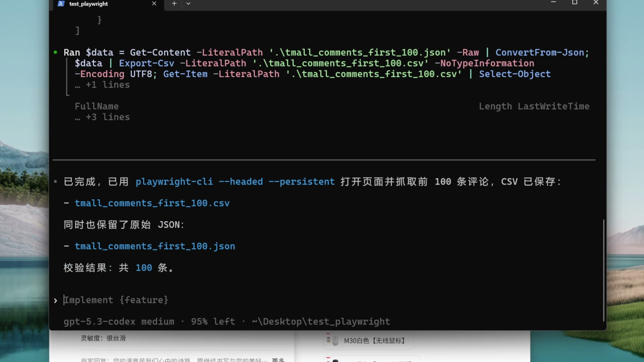Click the white M30 mouse thumbnail image
Image resolution: width=644 pixels, height=362 pixels.
click(x=335, y=341)
